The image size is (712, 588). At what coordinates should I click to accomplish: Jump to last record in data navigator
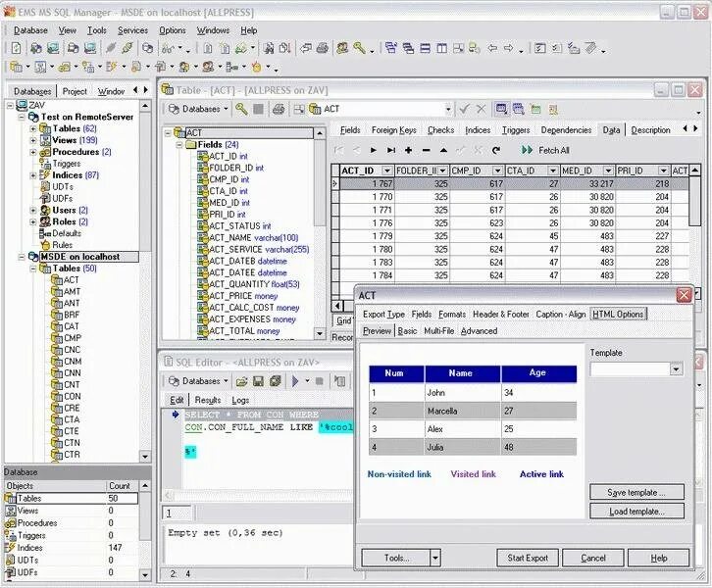coord(391,150)
